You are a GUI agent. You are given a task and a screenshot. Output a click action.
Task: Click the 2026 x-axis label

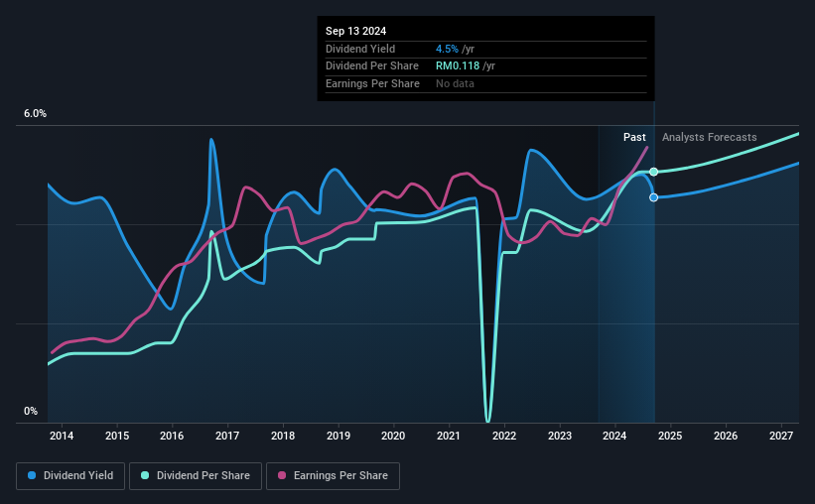[x=726, y=436]
